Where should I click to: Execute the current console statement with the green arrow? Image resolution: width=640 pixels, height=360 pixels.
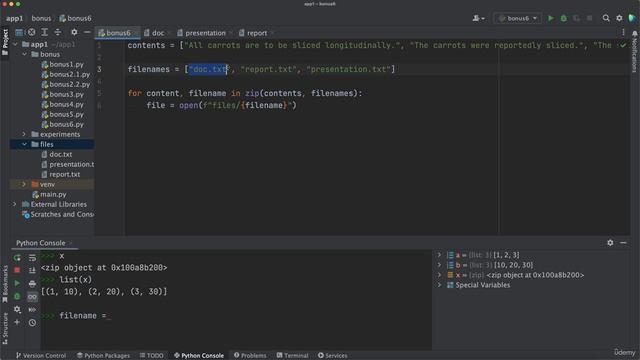coord(17,283)
